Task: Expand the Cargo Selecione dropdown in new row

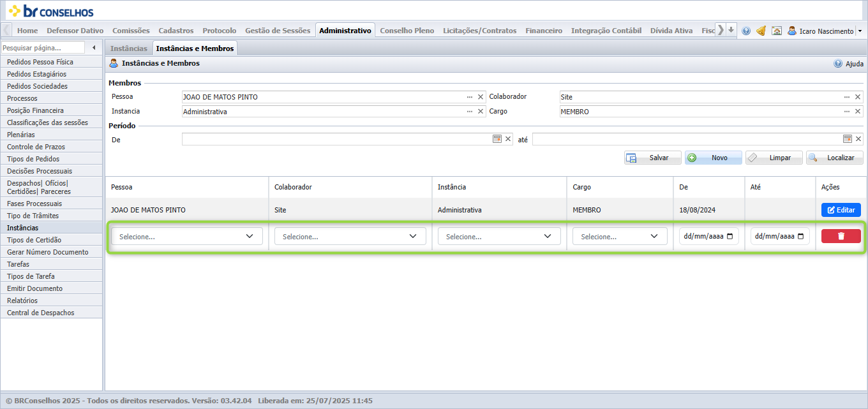Action: coord(620,236)
